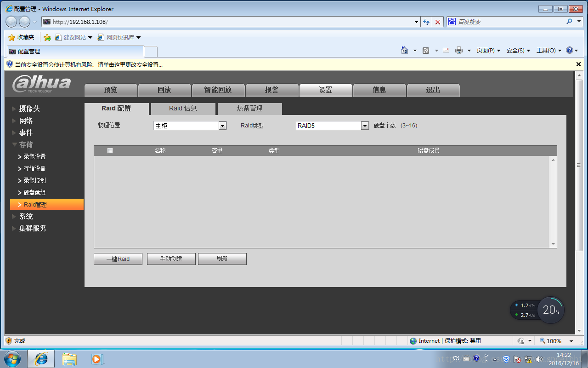
Task: Switch to the 智能回放 main tab
Action: pyautogui.click(x=218, y=90)
